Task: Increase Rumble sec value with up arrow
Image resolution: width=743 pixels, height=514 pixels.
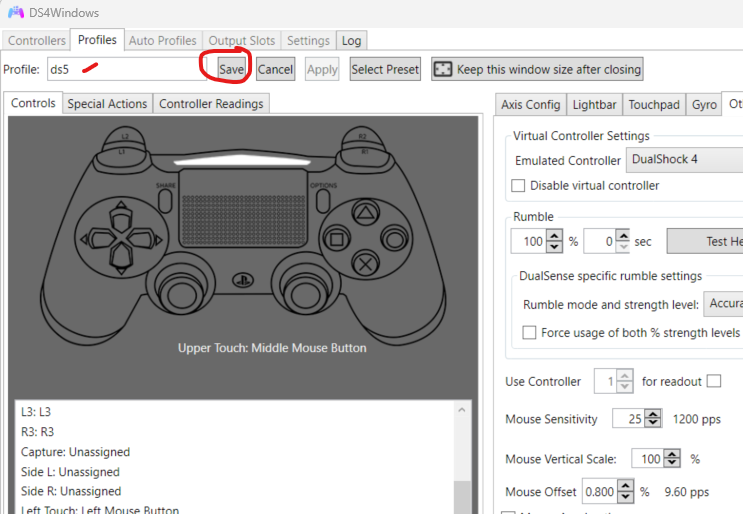Action: [623, 235]
